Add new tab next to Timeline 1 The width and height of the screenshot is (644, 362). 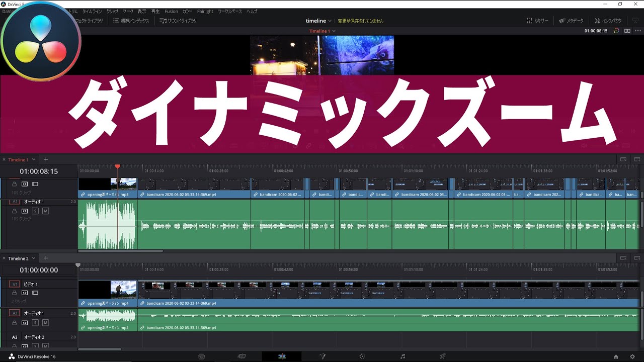(46, 160)
